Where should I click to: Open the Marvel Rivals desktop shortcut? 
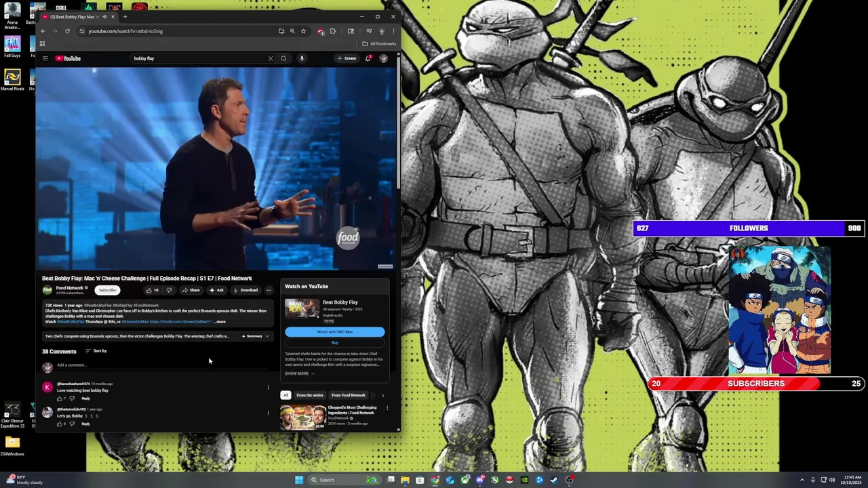click(x=12, y=80)
